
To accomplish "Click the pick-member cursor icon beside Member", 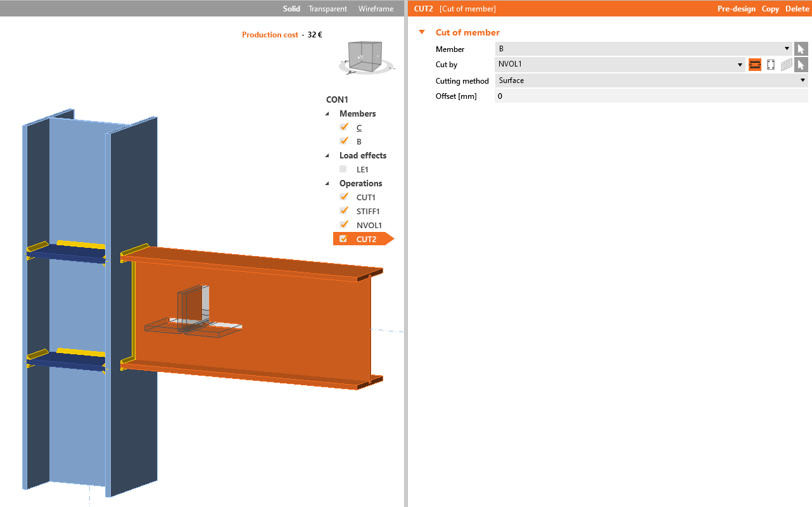I will tap(801, 49).
